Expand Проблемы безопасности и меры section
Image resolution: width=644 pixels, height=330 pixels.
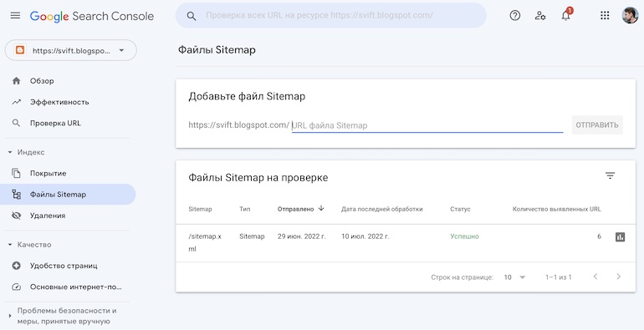coord(10,316)
